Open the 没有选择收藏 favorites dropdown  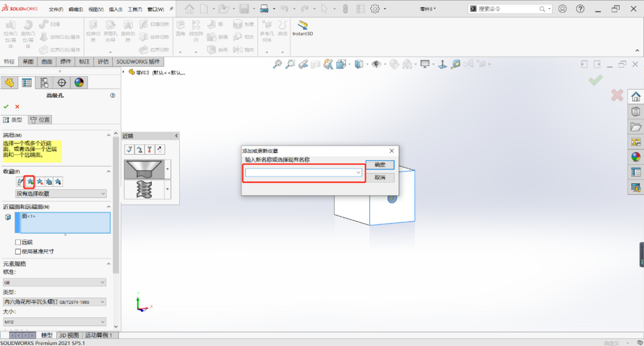(61, 193)
